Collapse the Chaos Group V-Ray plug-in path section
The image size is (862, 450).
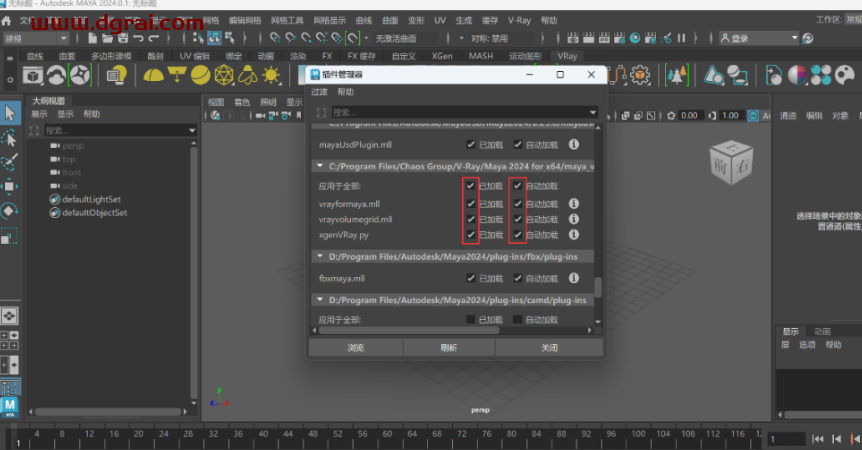[x=319, y=166]
